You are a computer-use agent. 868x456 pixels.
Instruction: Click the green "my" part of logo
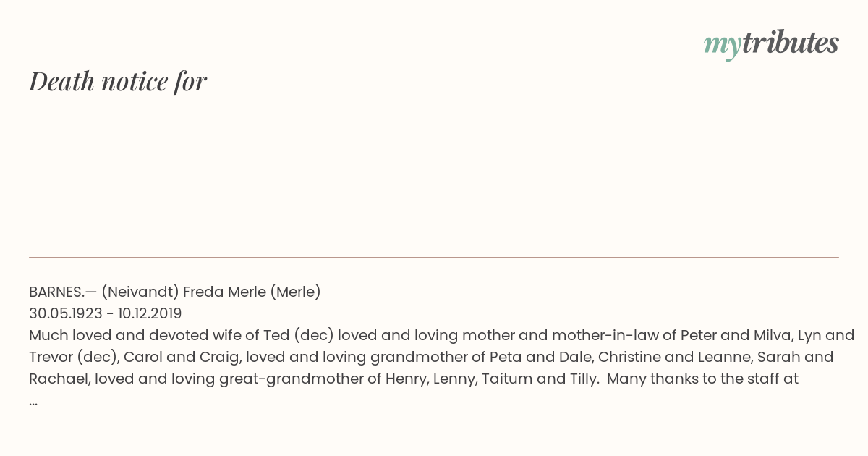[x=722, y=46]
